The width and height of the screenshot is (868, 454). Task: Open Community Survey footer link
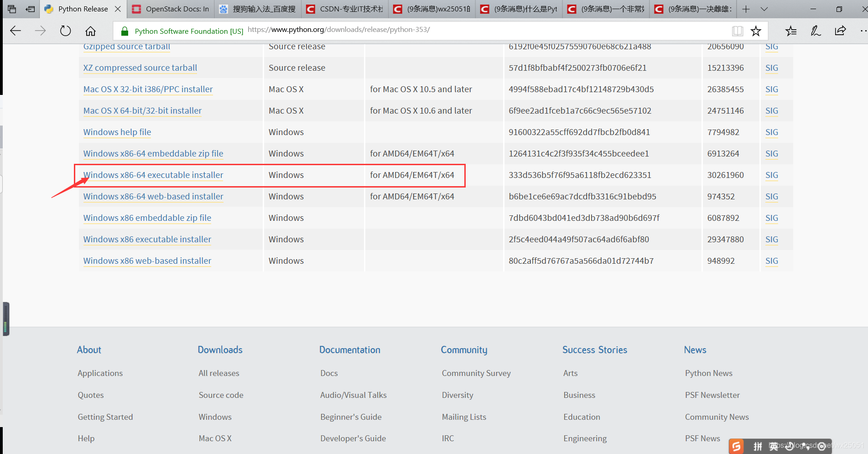click(476, 373)
